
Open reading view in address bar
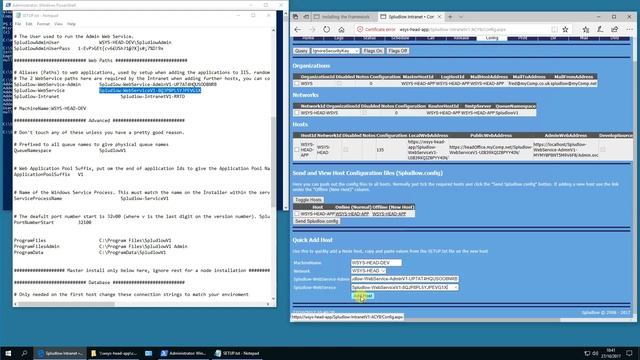click(554, 29)
